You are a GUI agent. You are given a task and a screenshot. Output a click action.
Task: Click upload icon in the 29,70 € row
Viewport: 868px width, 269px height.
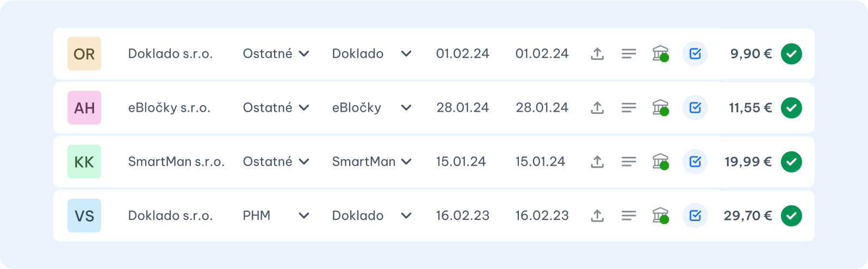(597, 216)
